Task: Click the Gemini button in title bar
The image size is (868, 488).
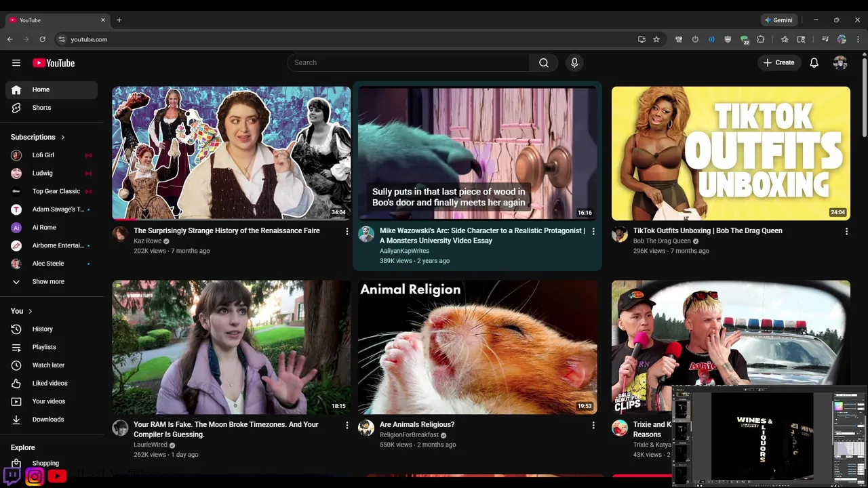Action: pos(778,20)
